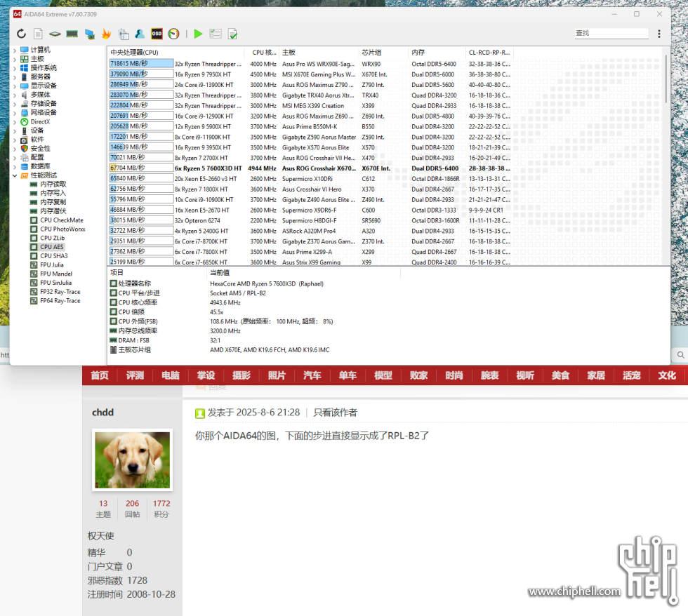Expand the 安全性 tree node
This screenshot has height=616, width=688.
tap(15, 149)
